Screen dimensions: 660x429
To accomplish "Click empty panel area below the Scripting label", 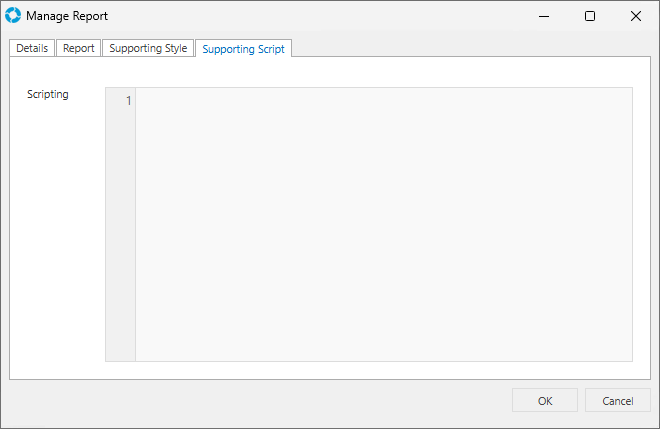I will 55,240.
